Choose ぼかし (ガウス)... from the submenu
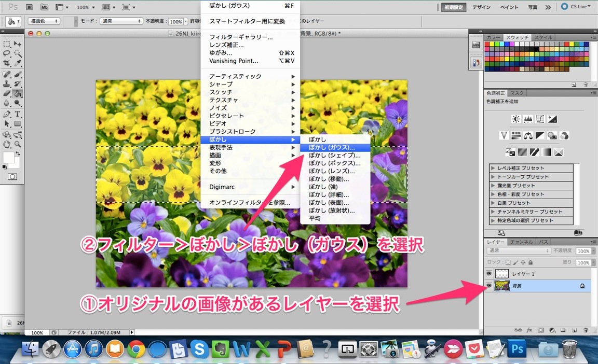The image size is (598, 364). point(332,147)
